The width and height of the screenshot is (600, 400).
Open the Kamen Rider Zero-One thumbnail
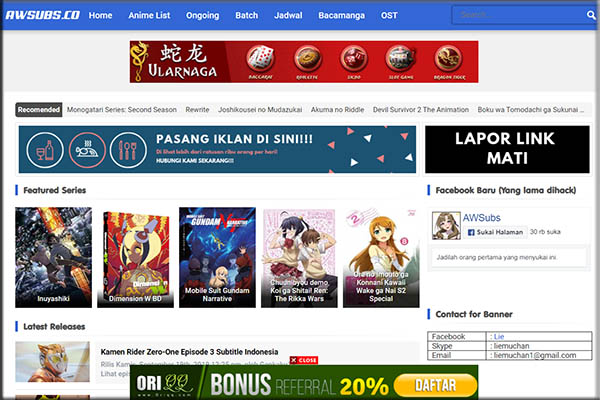(x=52, y=362)
